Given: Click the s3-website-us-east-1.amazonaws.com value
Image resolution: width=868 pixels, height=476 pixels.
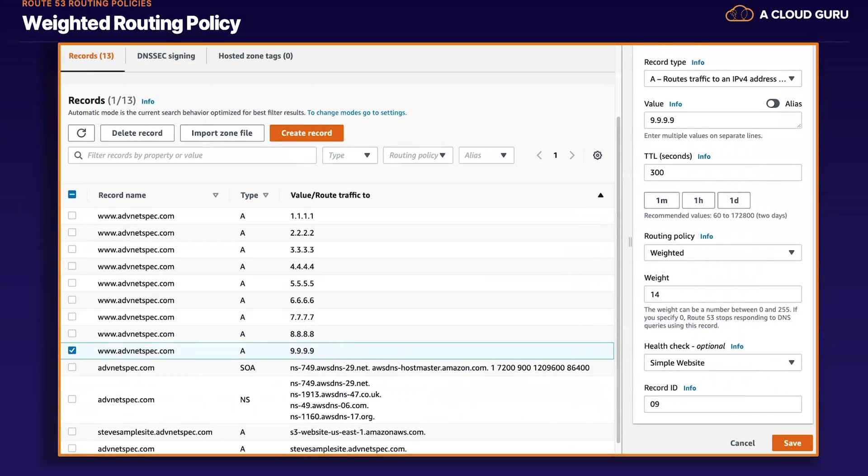Looking at the screenshot, I should tap(358, 432).
